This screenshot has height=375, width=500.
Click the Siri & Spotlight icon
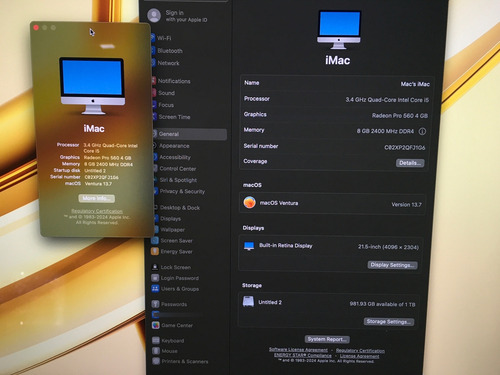coord(155,180)
